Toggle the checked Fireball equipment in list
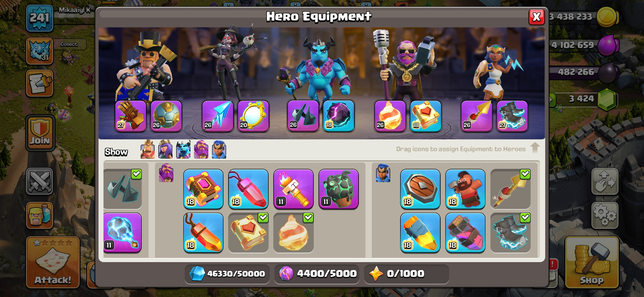The height and width of the screenshot is (297, 644). pyautogui.click(x=293, y=233)
